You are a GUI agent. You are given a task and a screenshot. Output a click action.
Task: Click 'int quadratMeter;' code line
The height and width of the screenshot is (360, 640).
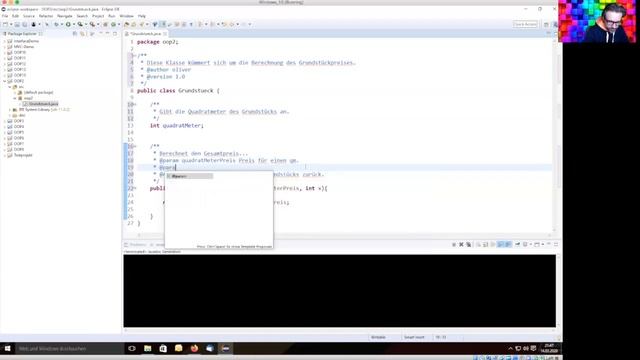177,125
